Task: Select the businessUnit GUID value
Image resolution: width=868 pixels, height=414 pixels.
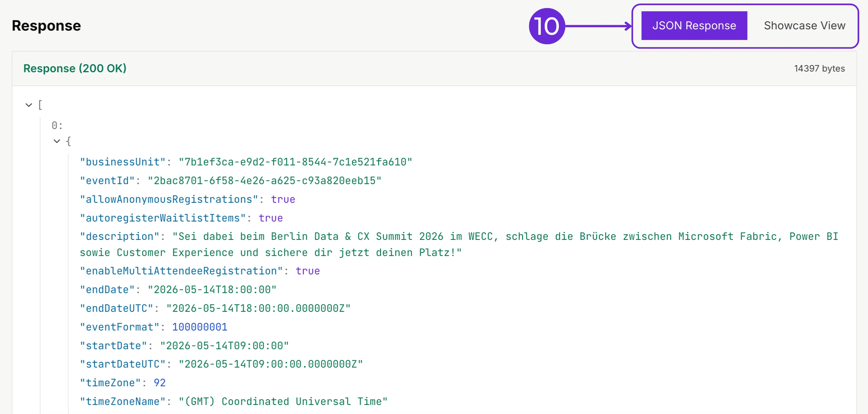Action: 295,162
